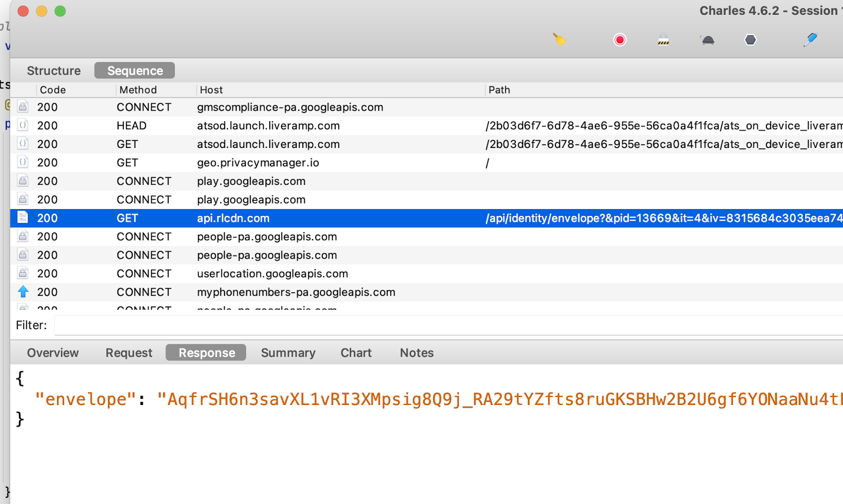Image resolution: width=843 pixels, height=504 pixels.
Task: Select the geo.privacymanager.io host
Action: tap(258, 162)
